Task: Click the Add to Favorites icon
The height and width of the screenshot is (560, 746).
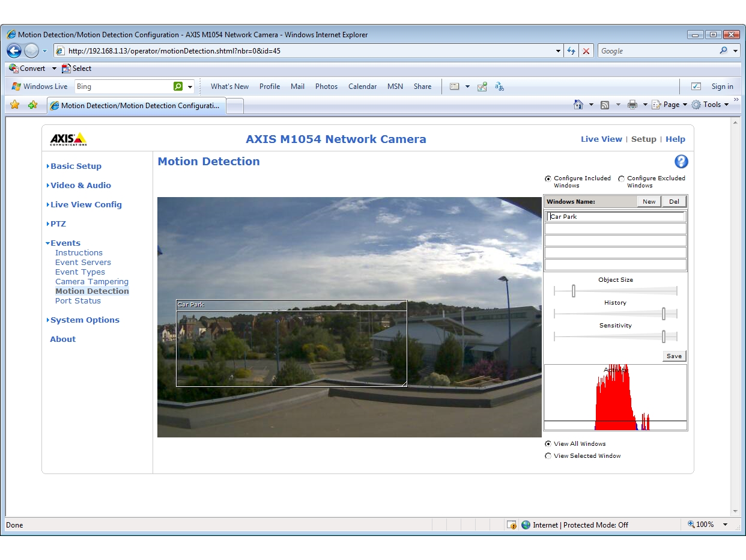Action: point(33,105)
